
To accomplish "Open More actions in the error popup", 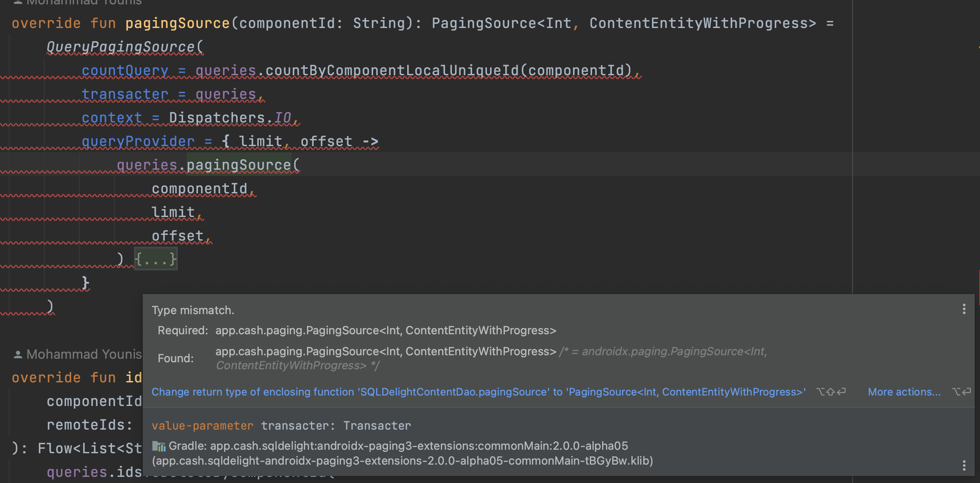I will tap(904, 392).
